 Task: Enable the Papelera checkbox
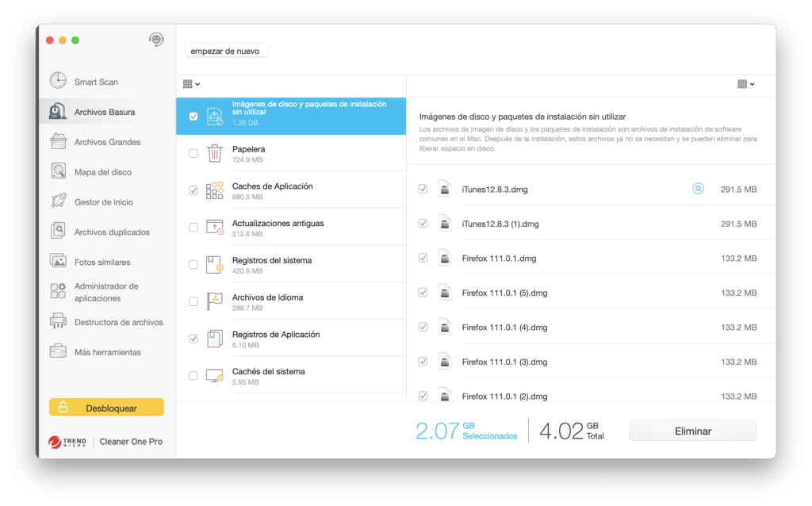[193, 154]
